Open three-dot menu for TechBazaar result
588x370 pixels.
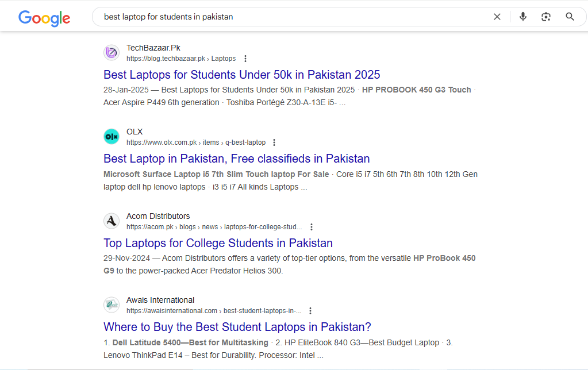(x=245, y=59)
